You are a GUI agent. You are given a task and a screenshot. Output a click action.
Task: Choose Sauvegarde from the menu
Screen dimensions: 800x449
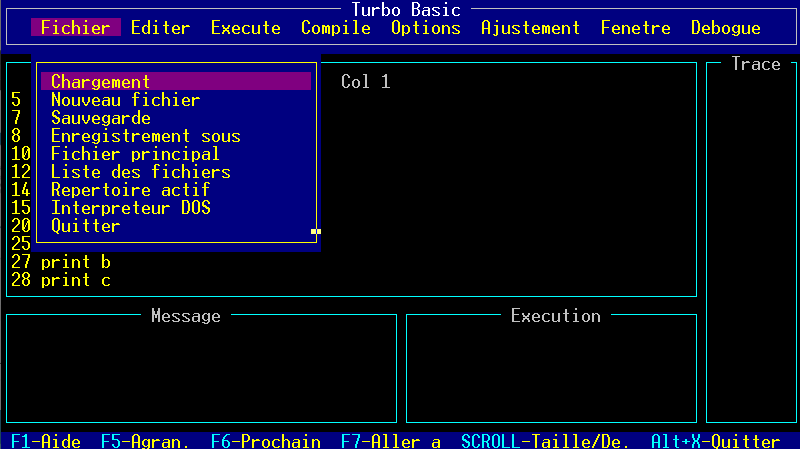(x=176, y=118)
